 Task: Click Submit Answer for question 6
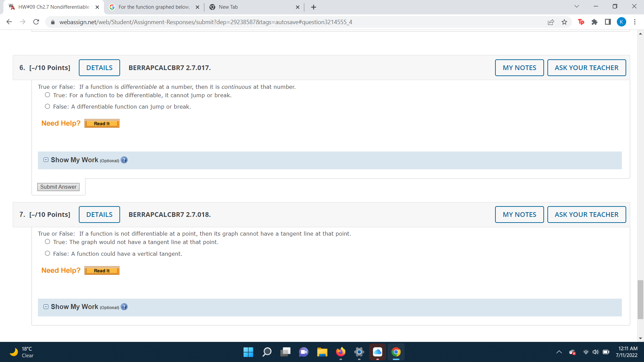click(58, 187)
